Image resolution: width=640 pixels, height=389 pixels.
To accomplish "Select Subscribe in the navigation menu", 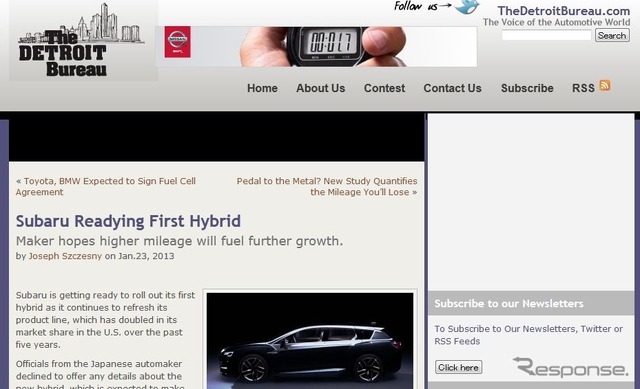I will pos(527,88).
